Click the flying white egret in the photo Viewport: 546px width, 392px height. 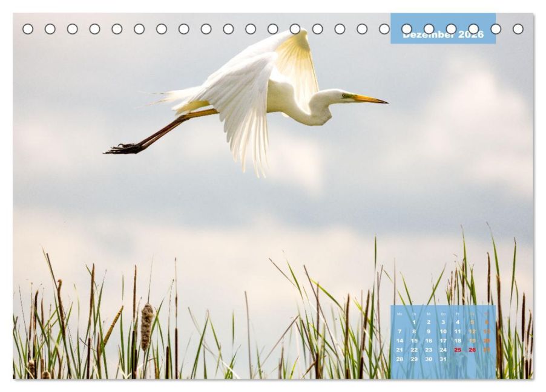point(246,103)
